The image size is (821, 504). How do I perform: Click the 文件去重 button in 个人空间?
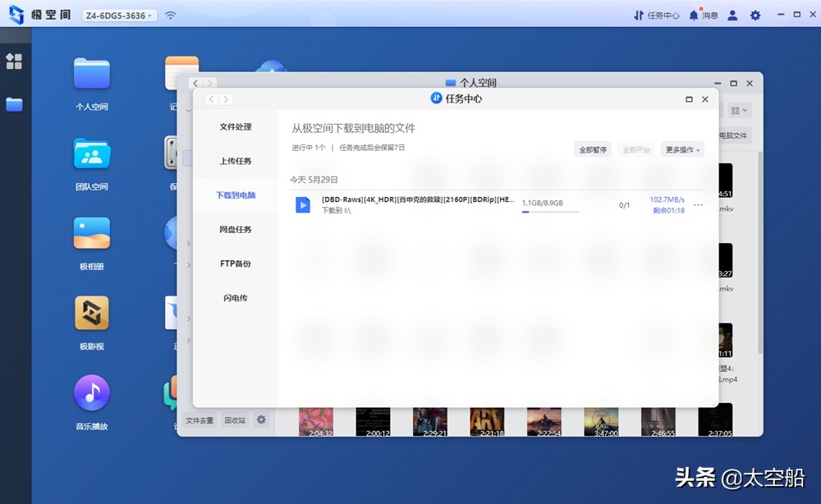tap(200, 420)
